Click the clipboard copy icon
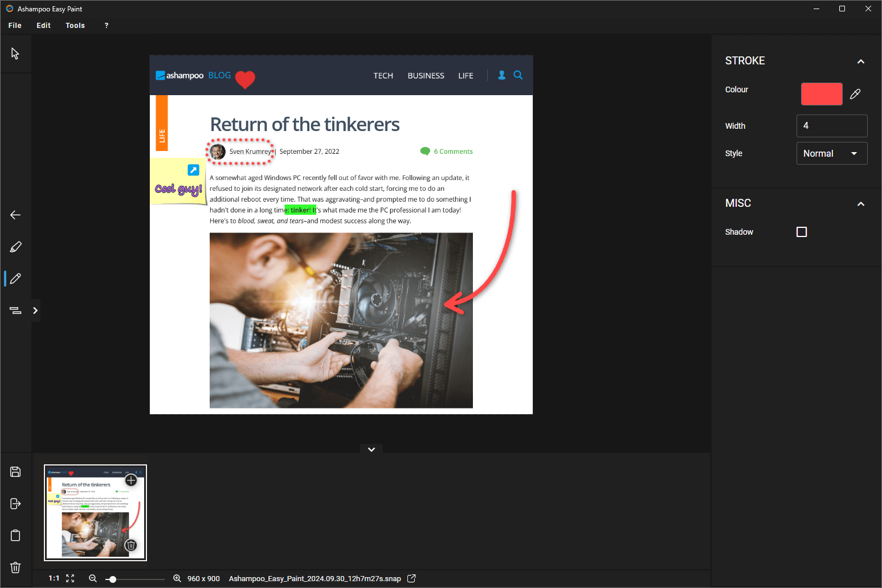The width and height of the screenshot is (882, 588). click(15, 536)
